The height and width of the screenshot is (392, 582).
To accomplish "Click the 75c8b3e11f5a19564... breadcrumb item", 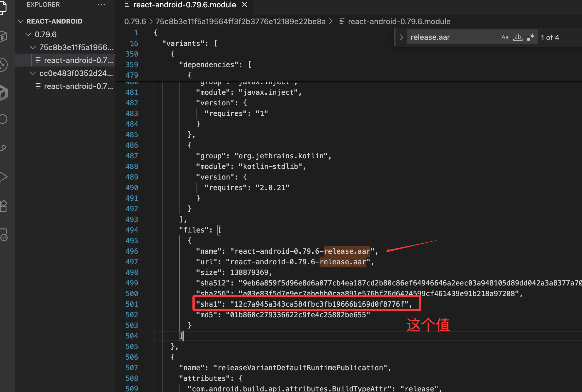I will [240, 21].
